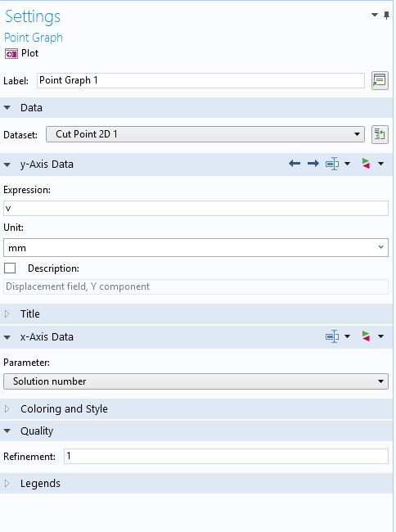Open the Dataset dropdown Cut Point 2D 1
This screenshot has width=396, height=532.
click(205, 134)
